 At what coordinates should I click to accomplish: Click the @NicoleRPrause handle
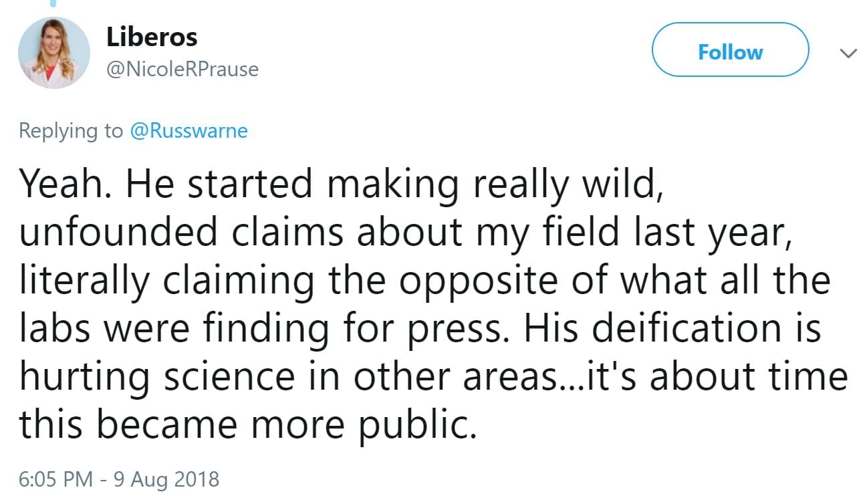coord(182,69)
